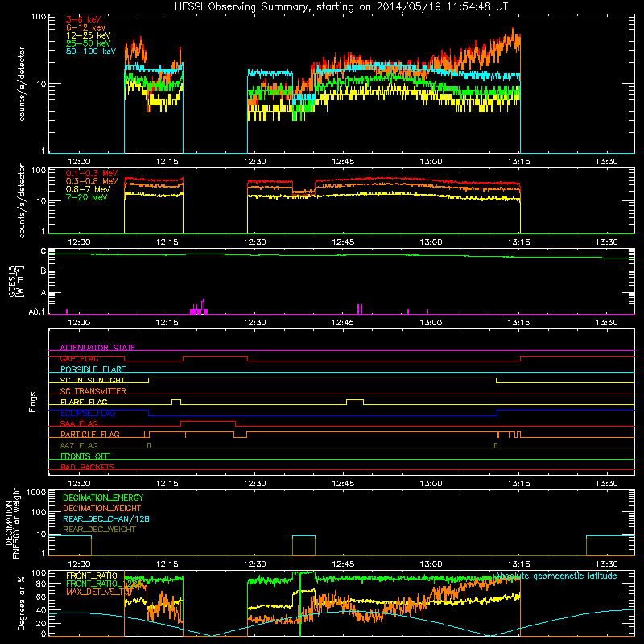The height and width of the screenshot is (644, 644).
Task: Select the 0.8-7 MeV legend label
Action: click(89, 189)
